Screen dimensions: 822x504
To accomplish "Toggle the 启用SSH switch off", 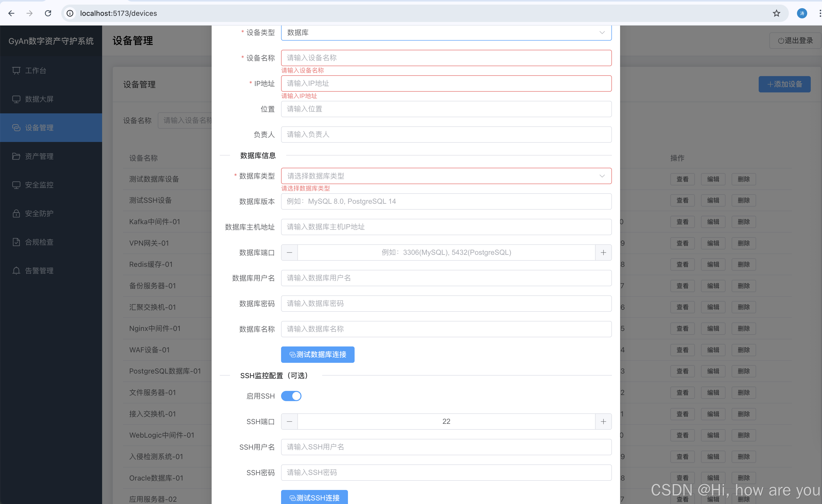I will click(x=291, y=396).
